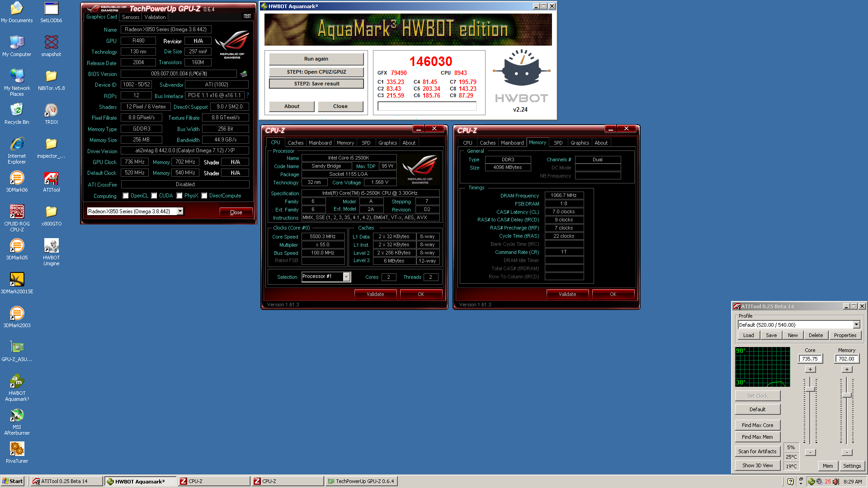The height and width of the screenshot is (488, 868).
Task: Open the Recycle Bin
Action: tap(17, 114)
